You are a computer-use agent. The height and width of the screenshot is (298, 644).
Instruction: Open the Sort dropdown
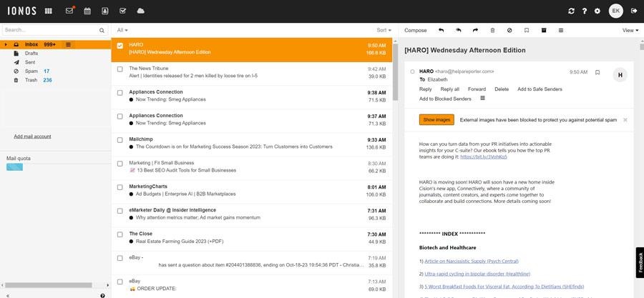[x=384, y=30]
